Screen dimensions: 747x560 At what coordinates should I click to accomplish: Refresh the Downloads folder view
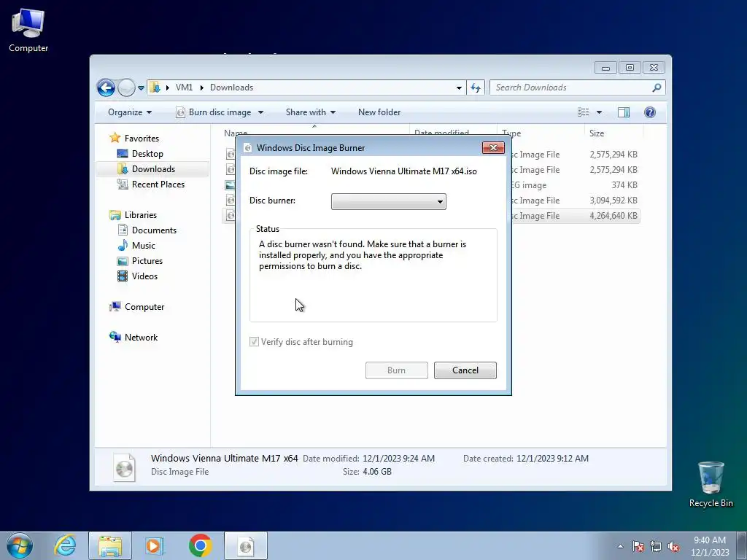pos(476,87)
